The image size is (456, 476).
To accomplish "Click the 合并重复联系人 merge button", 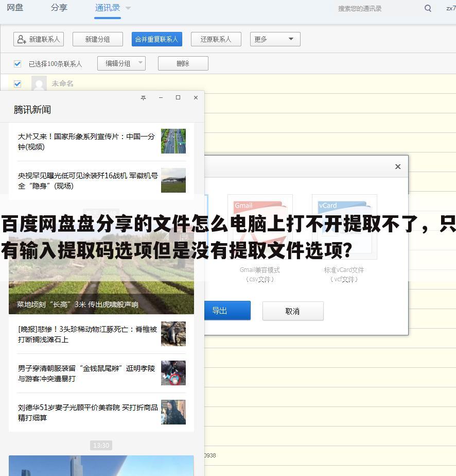I will pyautogui.click(x=156, y=39).
